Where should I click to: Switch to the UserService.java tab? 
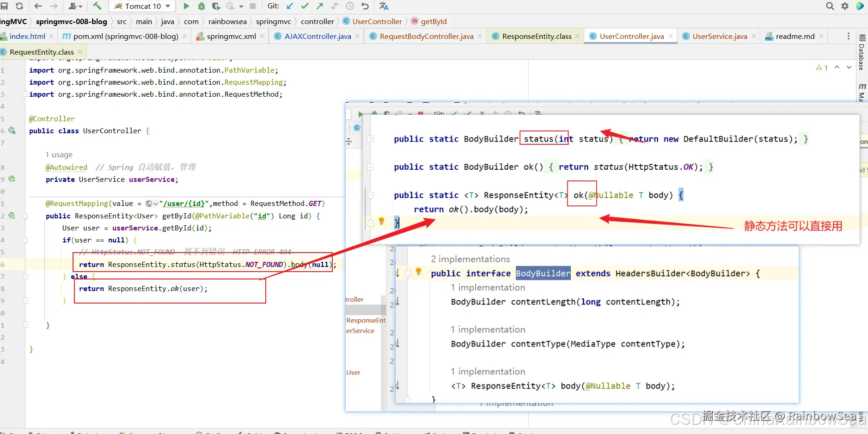719,36
